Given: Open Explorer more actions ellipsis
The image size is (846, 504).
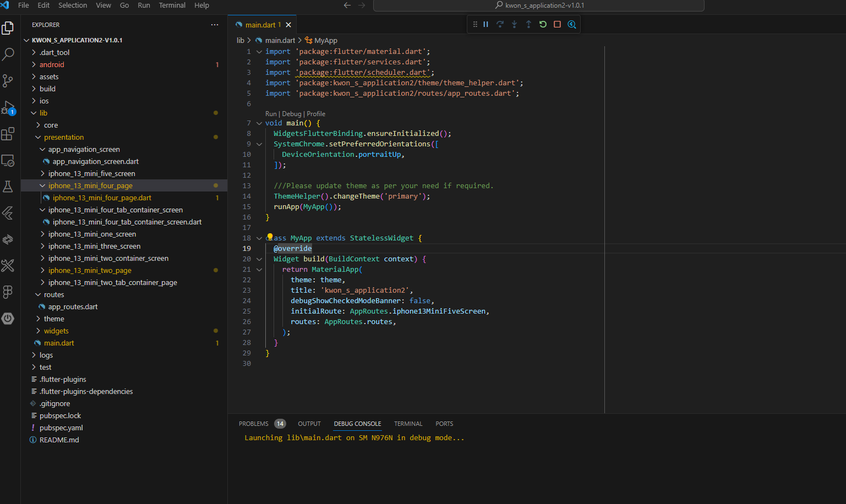Looking at the screenshot, I should tap(215, 25).
